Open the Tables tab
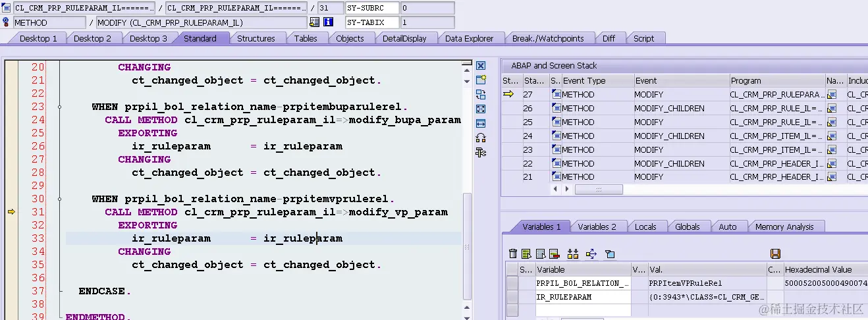This screenshot has height=320, width=868. (306, 38)
